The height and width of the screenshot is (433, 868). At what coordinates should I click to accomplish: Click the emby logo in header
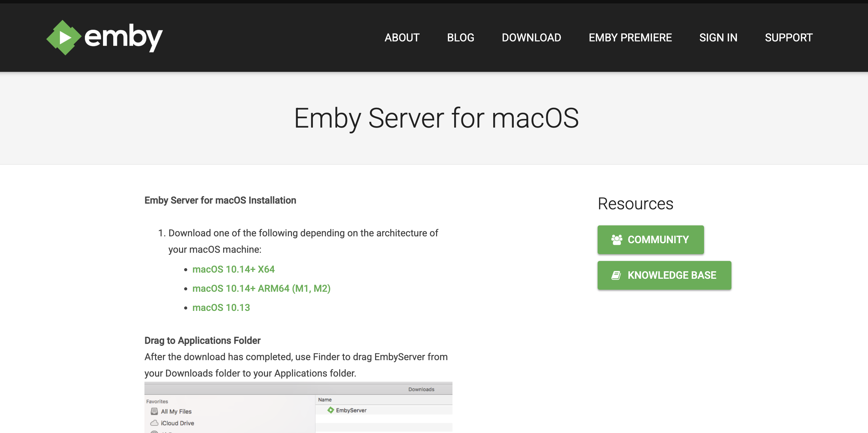[x=104, y=37]
